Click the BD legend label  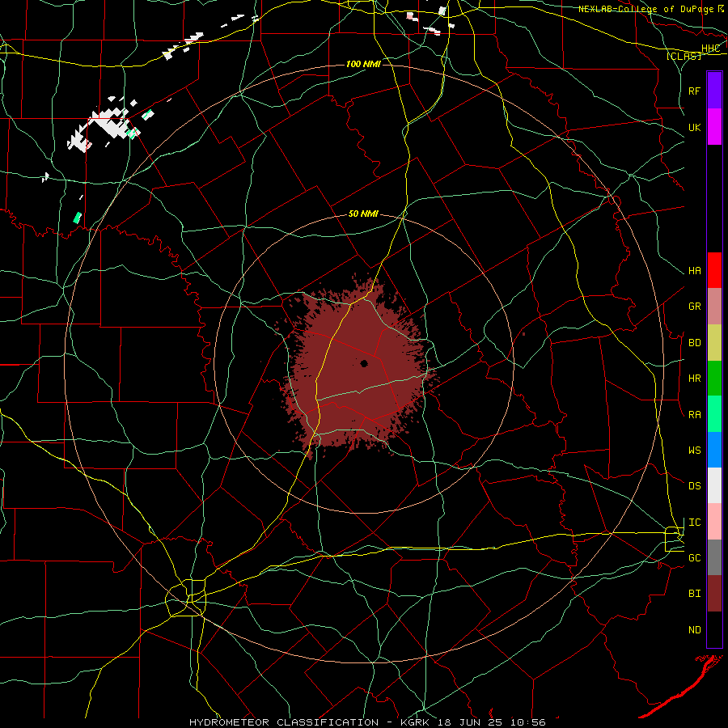(x=695, y=343)
